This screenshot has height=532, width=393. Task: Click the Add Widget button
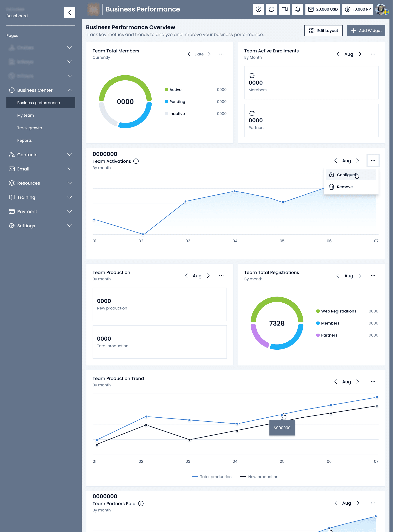click(366, 30)
